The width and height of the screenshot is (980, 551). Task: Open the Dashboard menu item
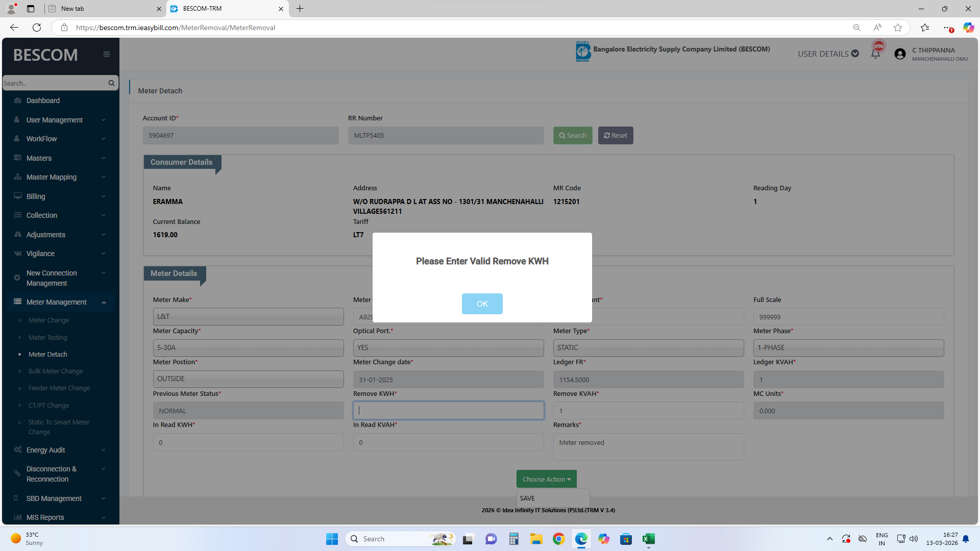43,101
